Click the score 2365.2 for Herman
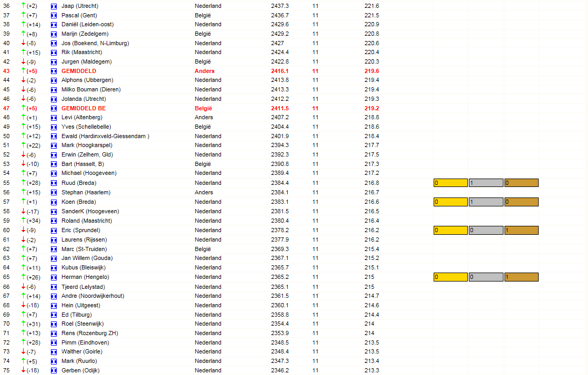 [x=280, y=277]
